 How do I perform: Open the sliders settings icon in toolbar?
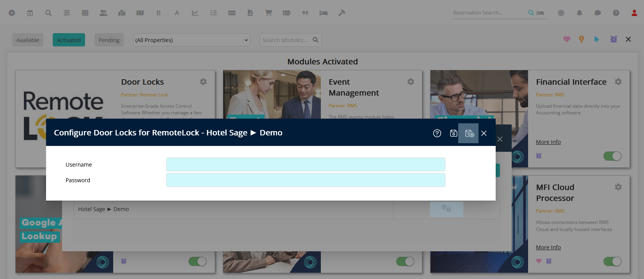67,13
